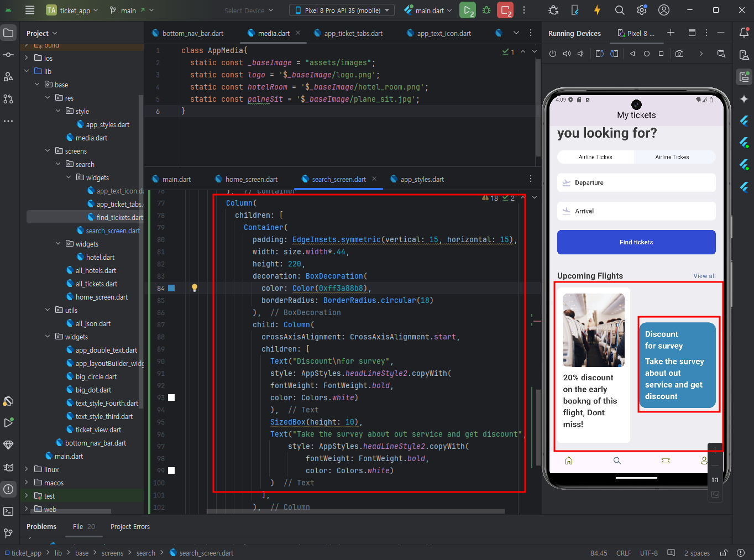Tap Departure field in emulator
Viewport: 754px width, 560px height.
(x=636, y=182)
